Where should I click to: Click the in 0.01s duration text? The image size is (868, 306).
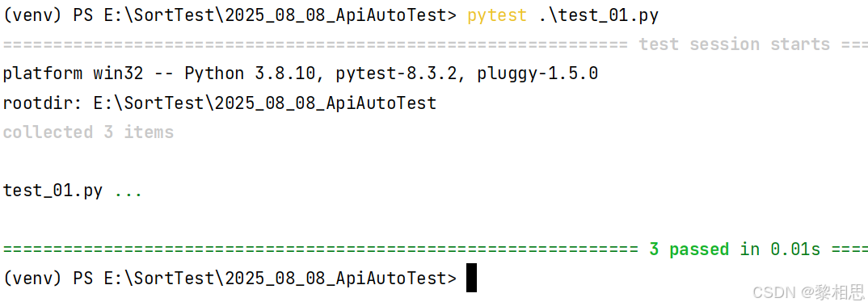(x=780, y=249)
